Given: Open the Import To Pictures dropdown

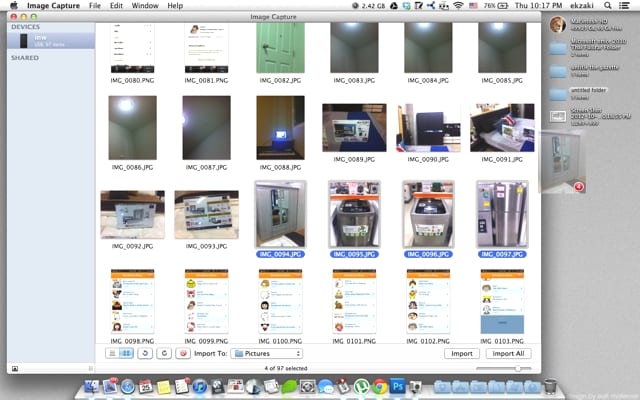Looking at the screenshot, I should tap(267, 353).
